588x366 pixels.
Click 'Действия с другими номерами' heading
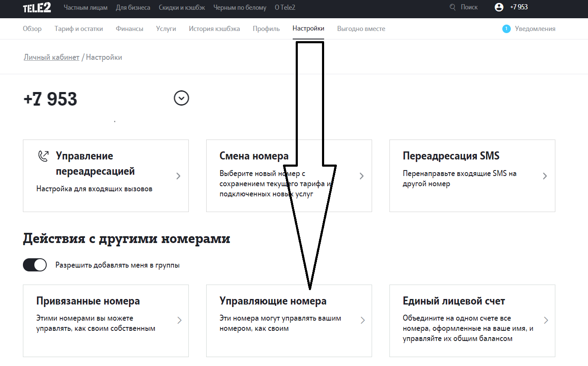click(x=126, y=239)
